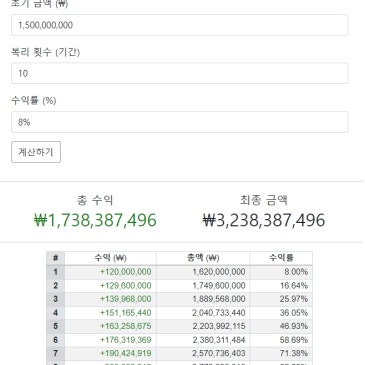Screen dimensions: 365x365
Task: Click row 7 profit +190,424,919
Action: pyautogui.click(x=126, y=353)
